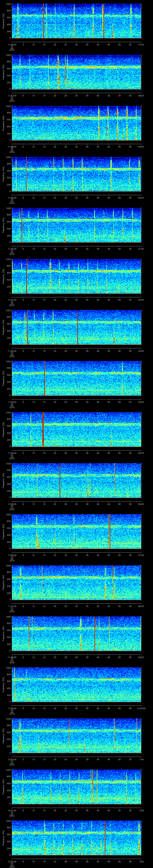
Task: Click the 11:56:00 start time label
Action: coord(12,555)
